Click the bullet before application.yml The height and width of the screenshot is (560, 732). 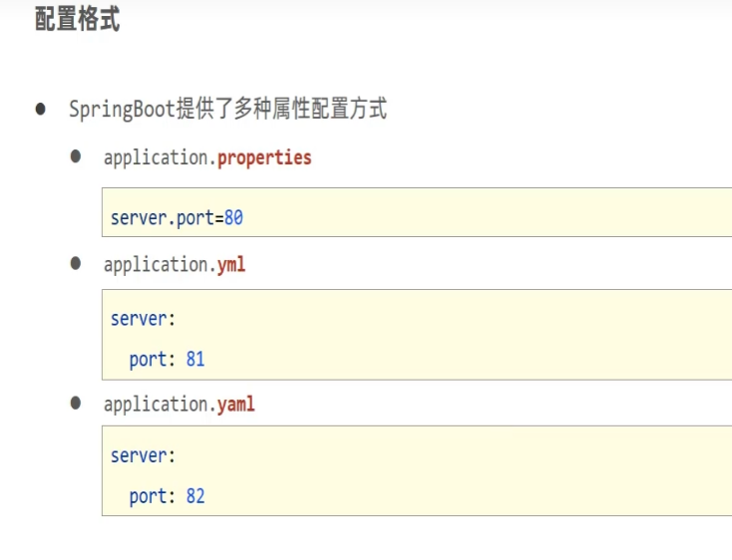click(x=76, y=263)
